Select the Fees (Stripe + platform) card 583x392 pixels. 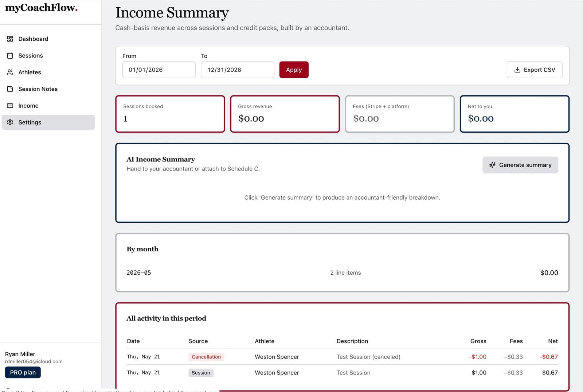click(400, 114)
